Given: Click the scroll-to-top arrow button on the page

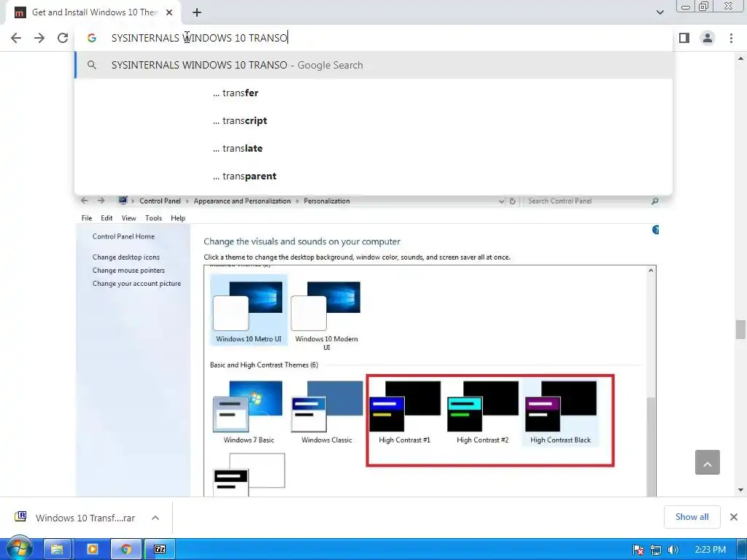Looking at the screenshot, I should (x=707, y=462).
